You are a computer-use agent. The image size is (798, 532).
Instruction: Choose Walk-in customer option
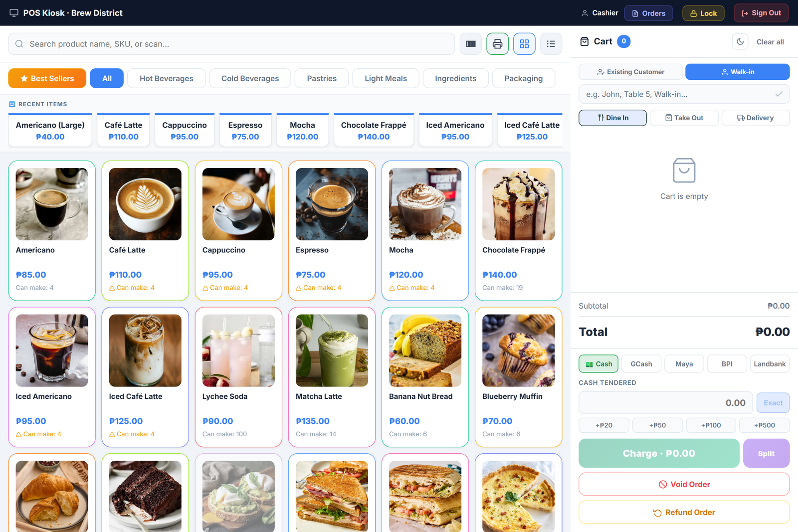(x=738, y=72)
